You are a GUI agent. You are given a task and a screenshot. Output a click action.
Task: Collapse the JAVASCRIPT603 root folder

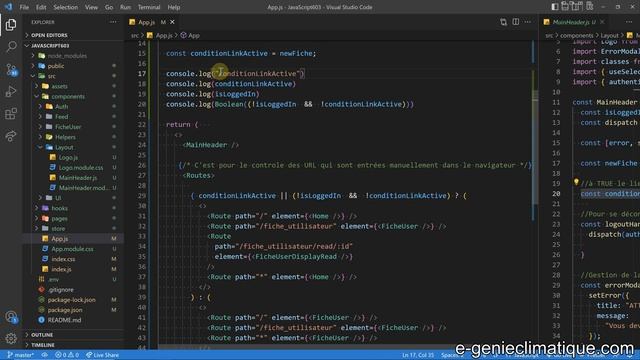coord(73,45)
